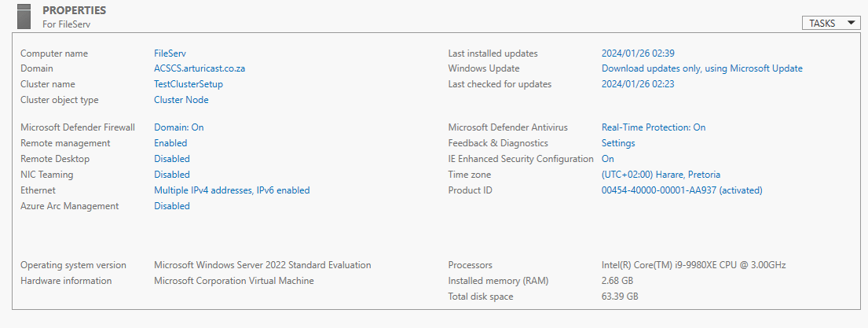
Task: Open Real-Time Protection: On antivirus link
Action: point(654,127)
